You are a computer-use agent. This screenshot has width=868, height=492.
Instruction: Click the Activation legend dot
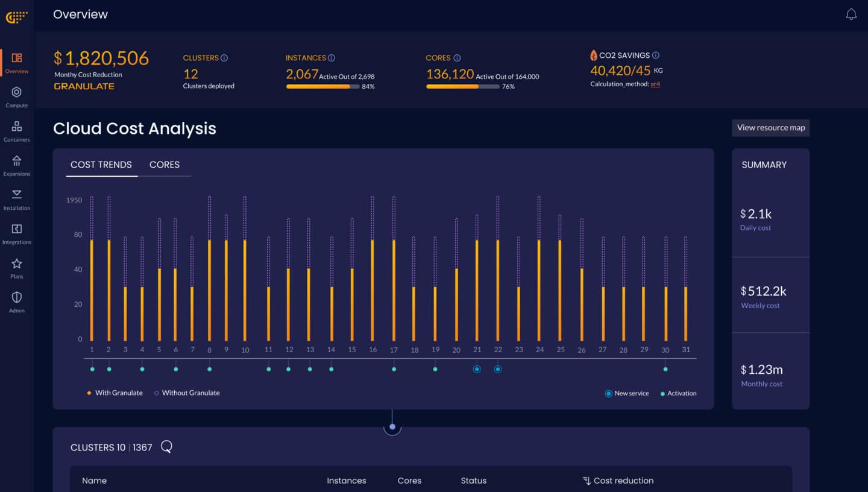(x=663, y=394)
